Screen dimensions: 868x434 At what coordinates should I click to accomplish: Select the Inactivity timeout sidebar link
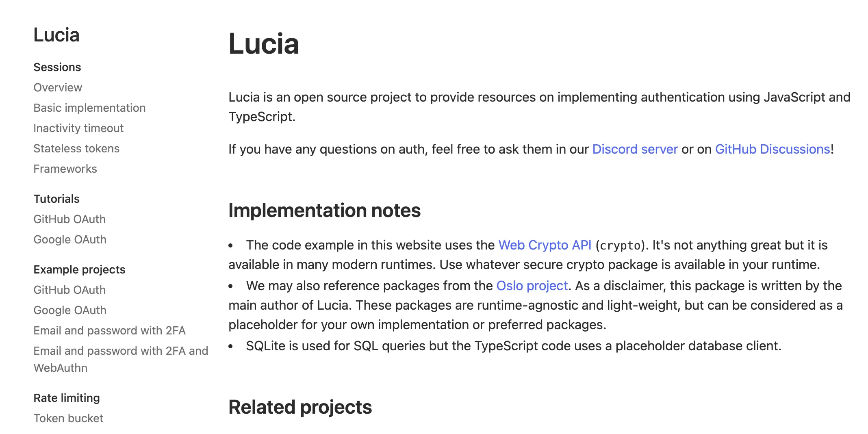[x=78, y=128]
